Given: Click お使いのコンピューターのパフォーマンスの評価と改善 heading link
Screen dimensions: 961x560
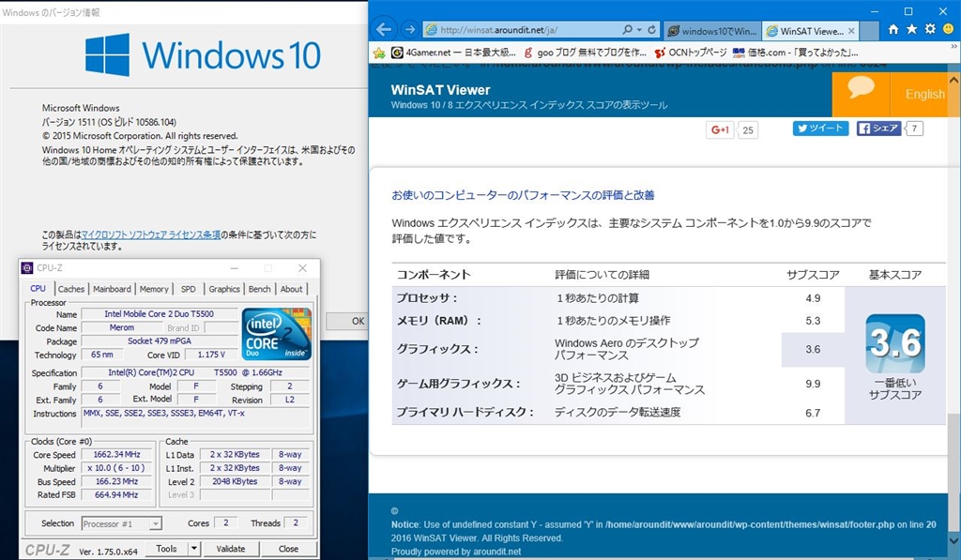Looking at the screenshot, I should point(523,195).
